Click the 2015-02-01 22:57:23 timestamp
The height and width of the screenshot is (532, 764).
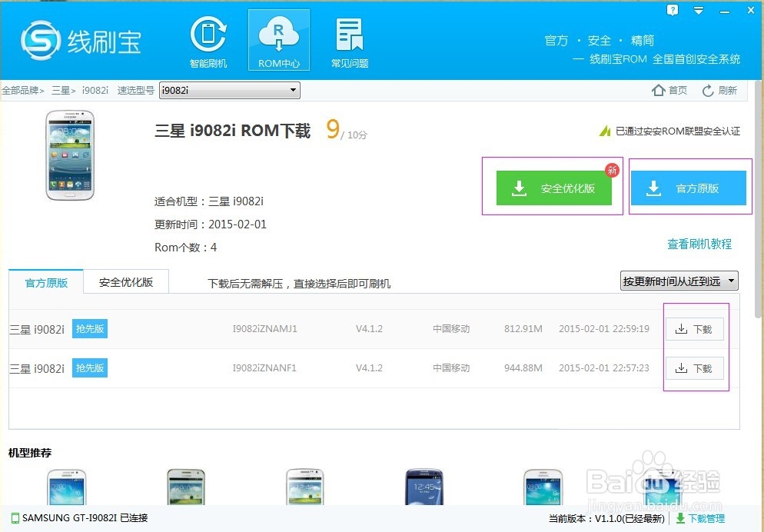(x=604, y=367)
